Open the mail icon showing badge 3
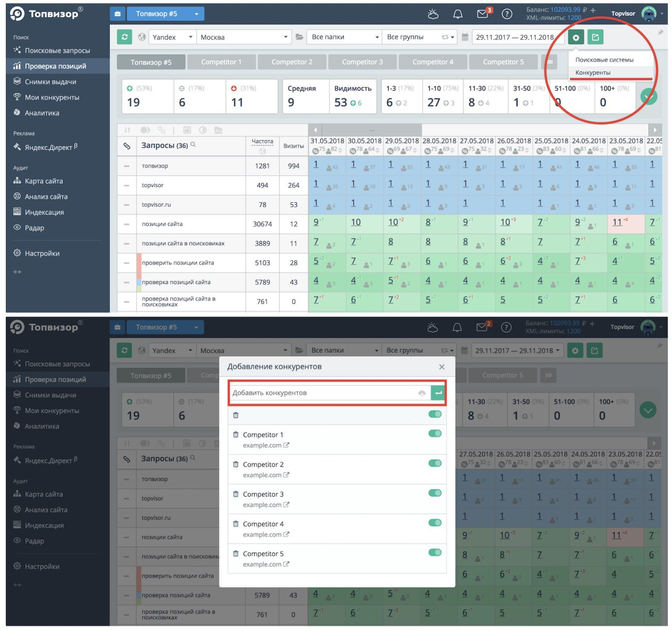Image resolution: width=672 pixels, height=631 pixels. click(x=483, y=14)
